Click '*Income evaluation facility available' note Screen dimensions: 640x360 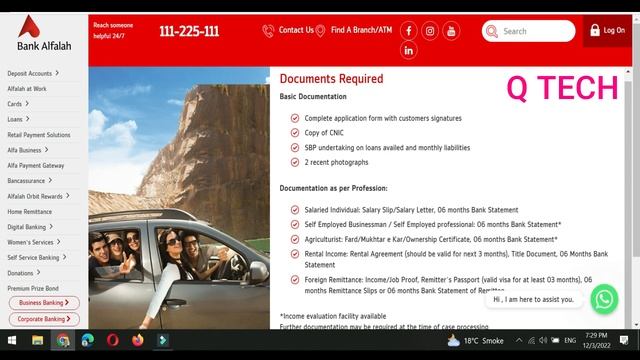(333, 316)
